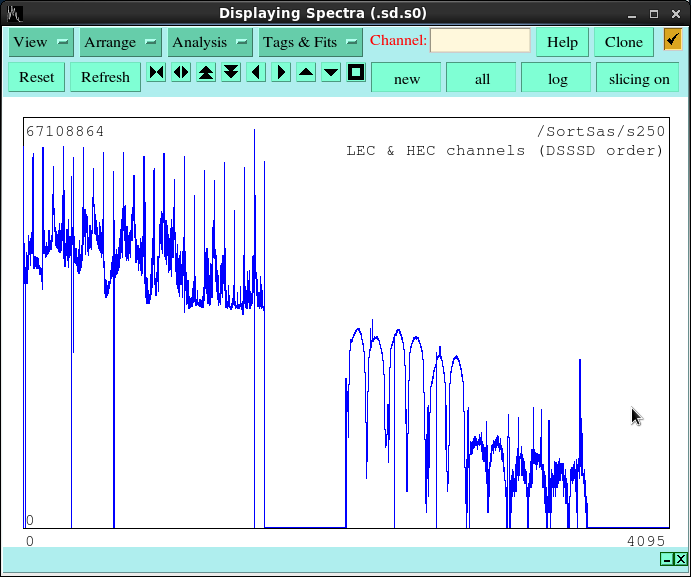Shift spectrum right with right arrow
Screen dimensions: 691x577
click(281, 72)
